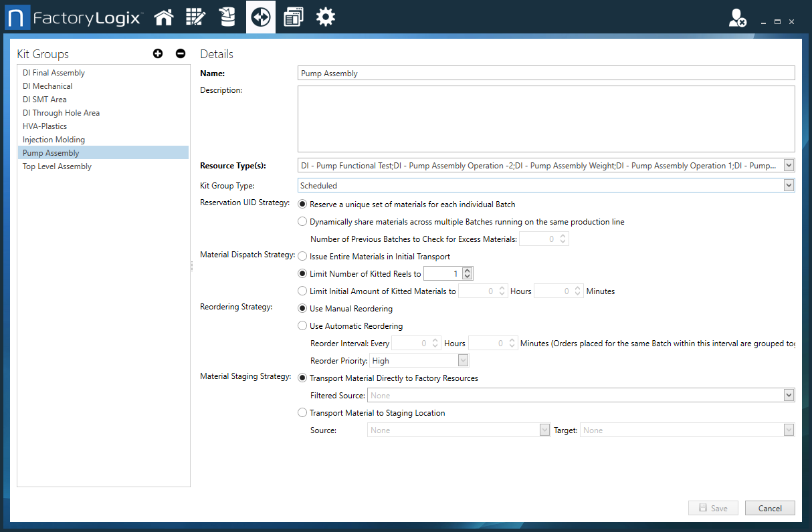This screenshot has height=532, width=812.
Task: Click into the Description text area
Action: [x=546, y=119]
